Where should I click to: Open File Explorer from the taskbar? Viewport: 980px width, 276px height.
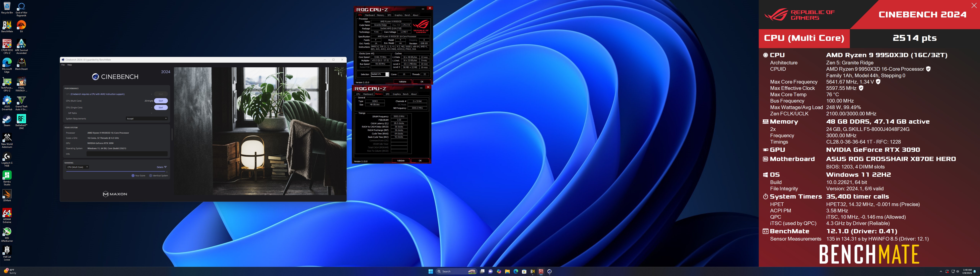point(507,271)
